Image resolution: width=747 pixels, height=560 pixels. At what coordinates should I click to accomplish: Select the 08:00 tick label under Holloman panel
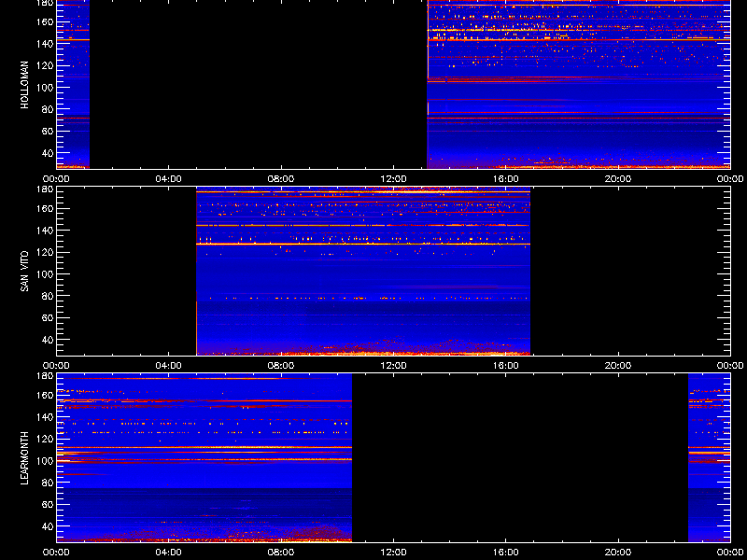pos(281,179)
